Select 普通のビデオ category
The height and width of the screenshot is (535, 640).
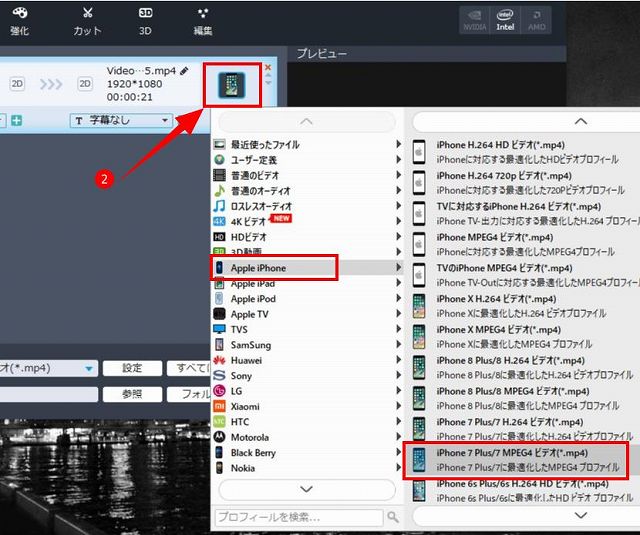[306, 175]
